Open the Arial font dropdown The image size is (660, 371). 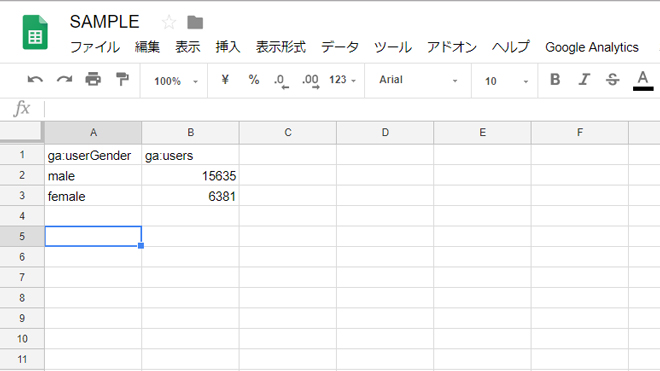click(418, 80)
